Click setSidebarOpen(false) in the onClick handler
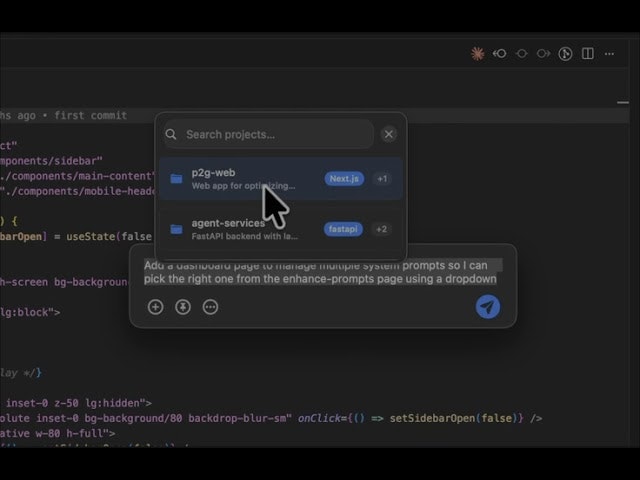The image size is (640, 480). [454, 418]
